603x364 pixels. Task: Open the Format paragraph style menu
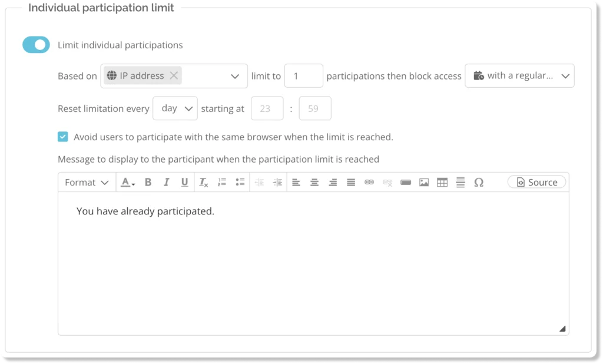(x=87, y=183)
